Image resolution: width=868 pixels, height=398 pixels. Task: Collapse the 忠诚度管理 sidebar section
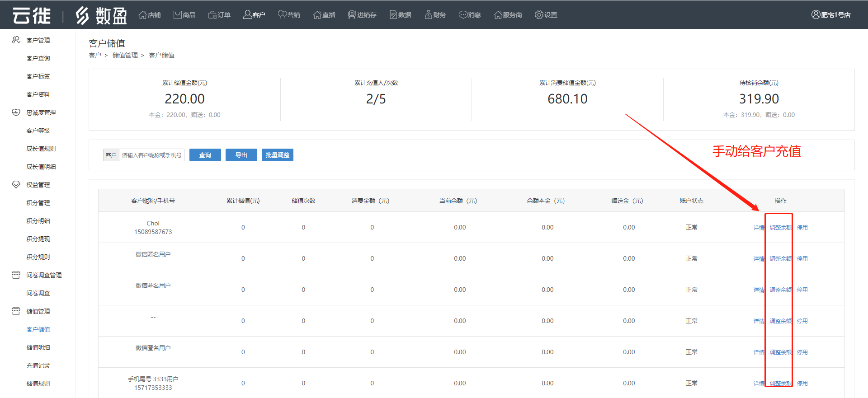click(41, 112)
